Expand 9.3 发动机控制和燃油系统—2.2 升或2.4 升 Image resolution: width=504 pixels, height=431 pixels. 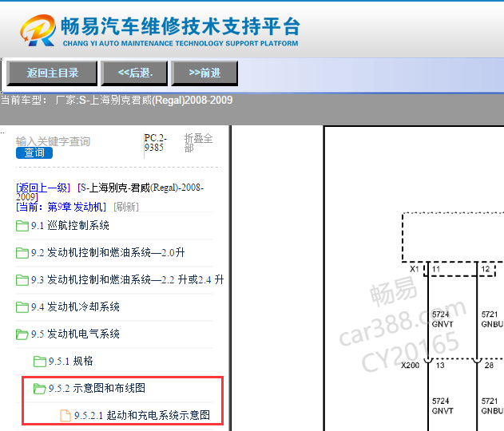tap(127, 279)
